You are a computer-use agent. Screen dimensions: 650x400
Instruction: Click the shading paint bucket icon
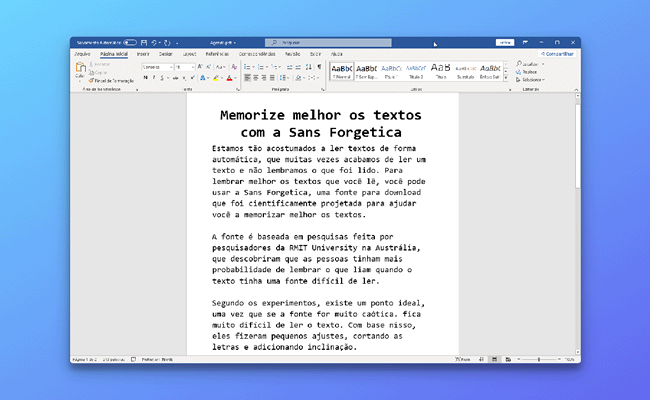tap(298, 78)
